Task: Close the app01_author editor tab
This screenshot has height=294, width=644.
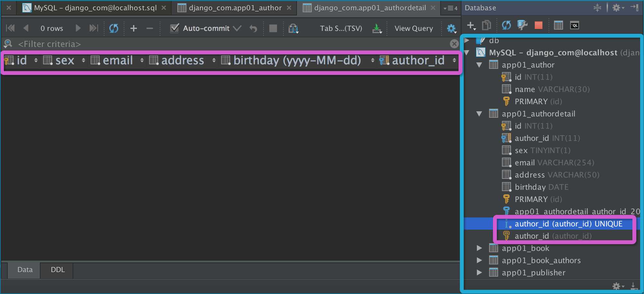Action: (289, 8)
